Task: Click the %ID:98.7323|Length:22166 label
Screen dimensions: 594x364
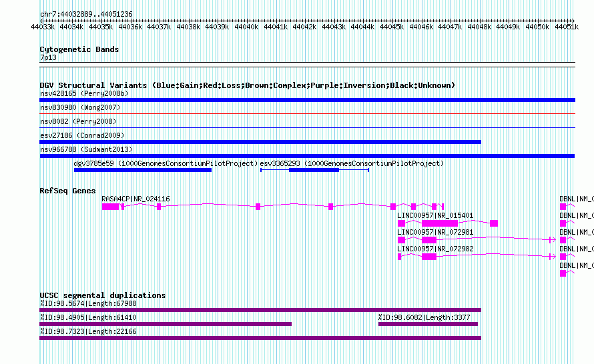Action: coord(88,331)
